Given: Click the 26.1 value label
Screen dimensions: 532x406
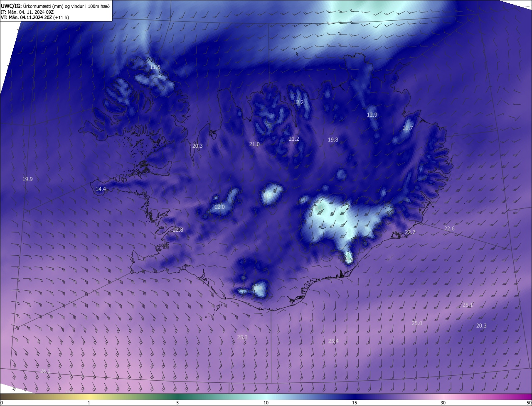Looking at the screenshot, I should tap(45, 371).
